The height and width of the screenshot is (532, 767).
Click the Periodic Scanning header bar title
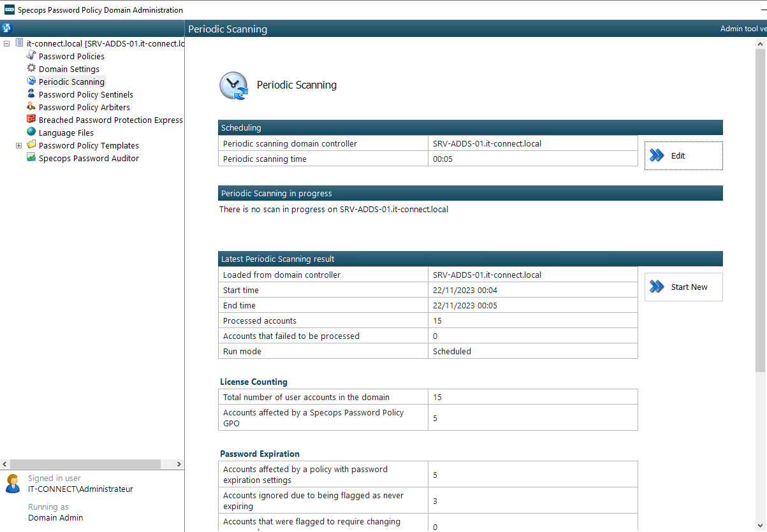tap(228, 29)
